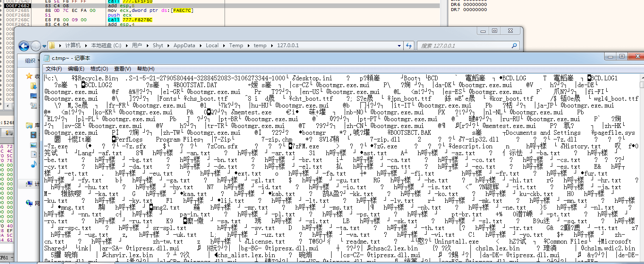Viewport: 644px width, 264px height.
Task: Click '$Recycle.Bin' text in Notepad
Action: [96, 78]
